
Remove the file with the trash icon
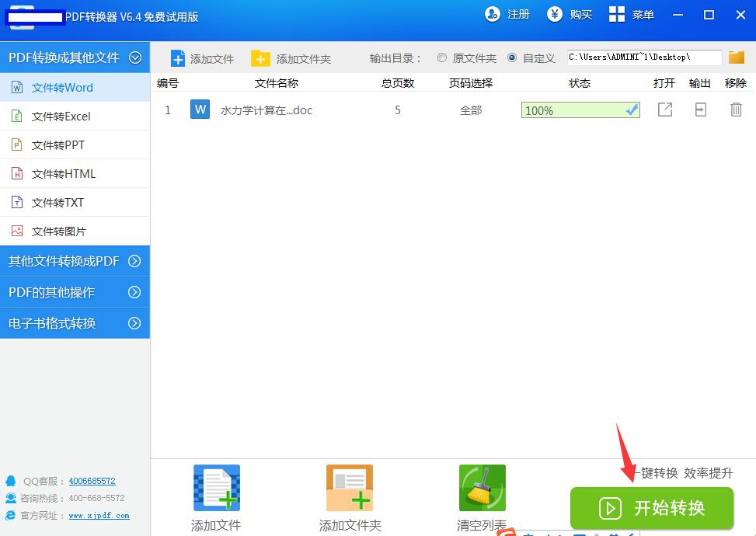pos(736,110)
